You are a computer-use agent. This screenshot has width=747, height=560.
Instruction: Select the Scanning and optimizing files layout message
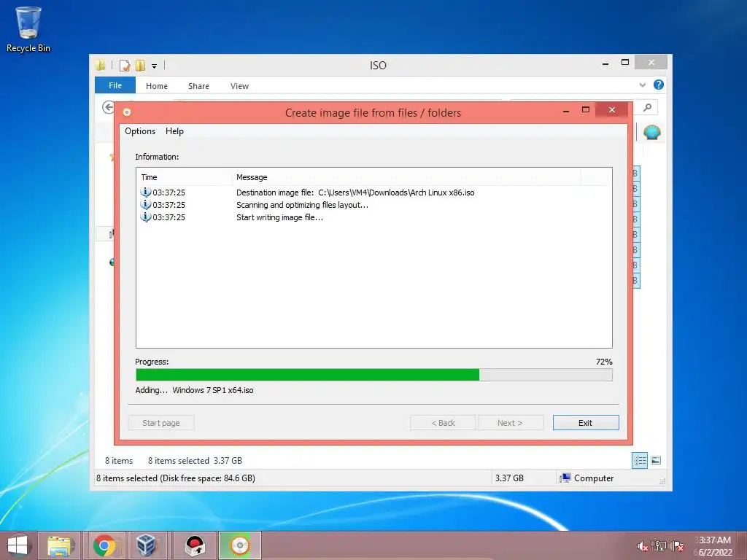coord(302,205)
